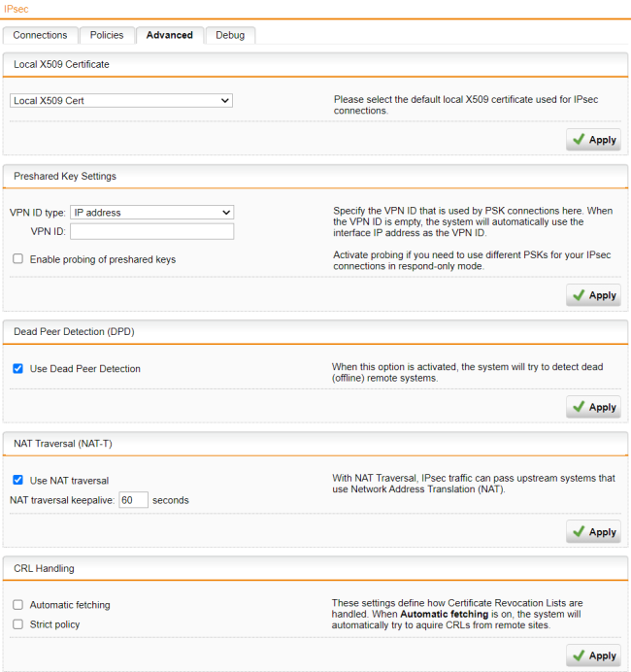Select the Advanced tab
The width and height of the screenshot is (631, 672).
[170, 35]
